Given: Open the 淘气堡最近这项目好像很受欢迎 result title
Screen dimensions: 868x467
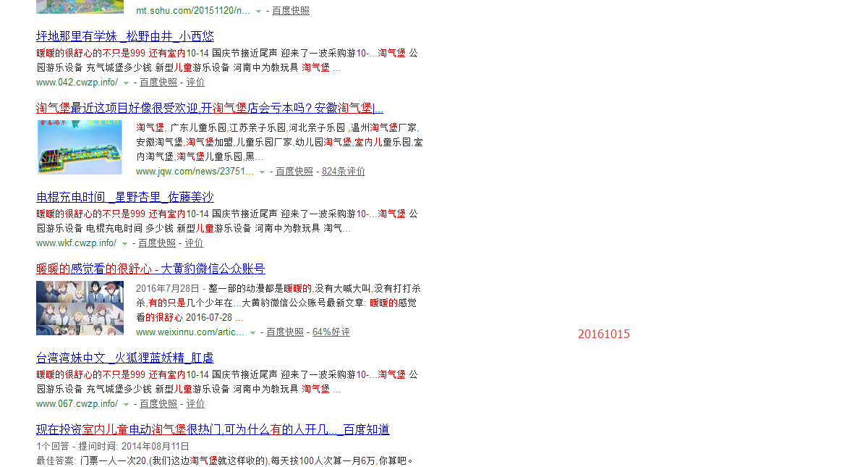Looking at the screenshot, I should (210, 108).
